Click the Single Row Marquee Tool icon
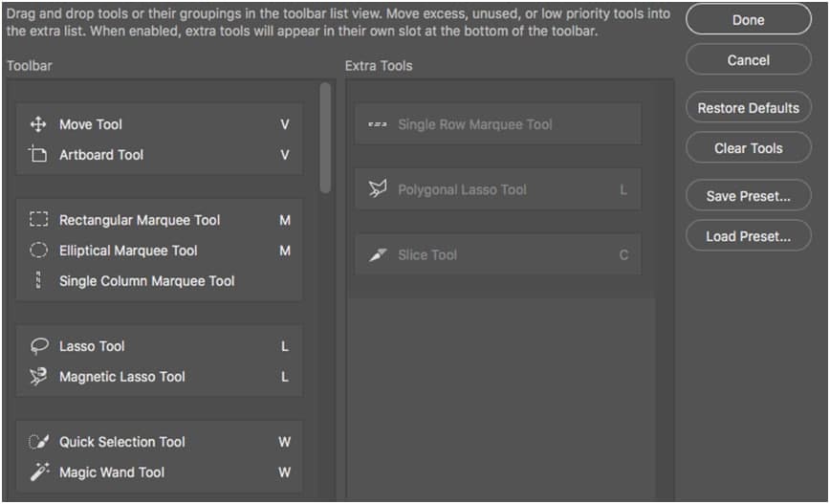 point(377,124)
